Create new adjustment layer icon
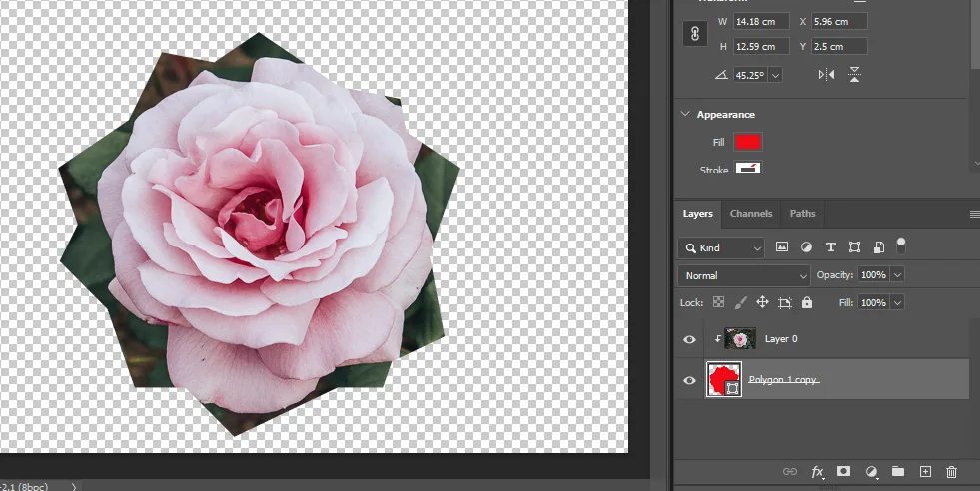This screenshot has width=980, height=491. coord(871,472)
